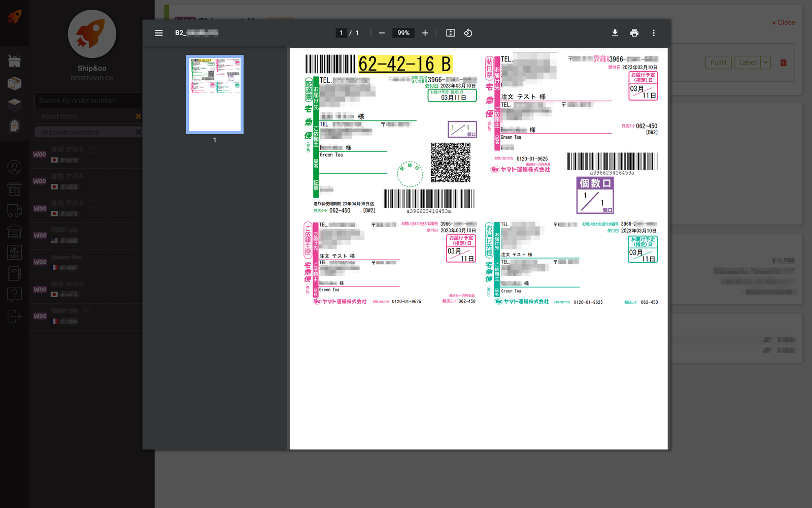
Task: Click the logout icon in sidebar
Action: click(15, 316)
